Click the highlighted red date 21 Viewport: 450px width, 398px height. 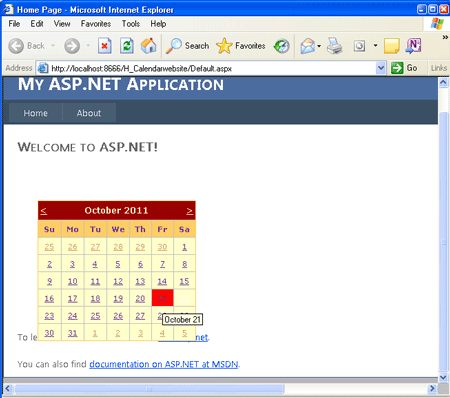point(162,298)
